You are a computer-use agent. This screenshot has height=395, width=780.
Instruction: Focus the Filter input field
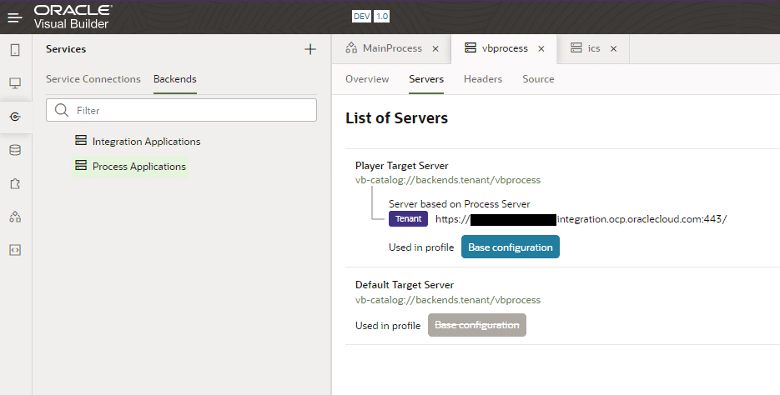tap(182, 110)
